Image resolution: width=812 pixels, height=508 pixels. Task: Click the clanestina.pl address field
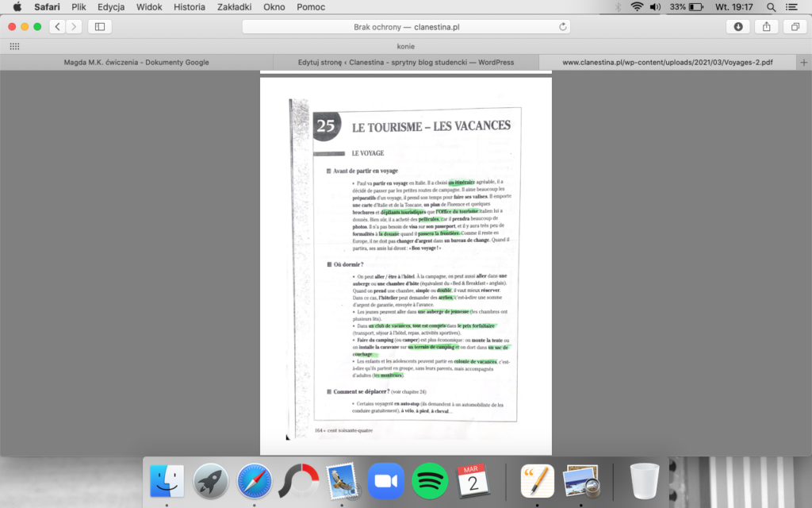pyautogui.click(x=406, y=27)
